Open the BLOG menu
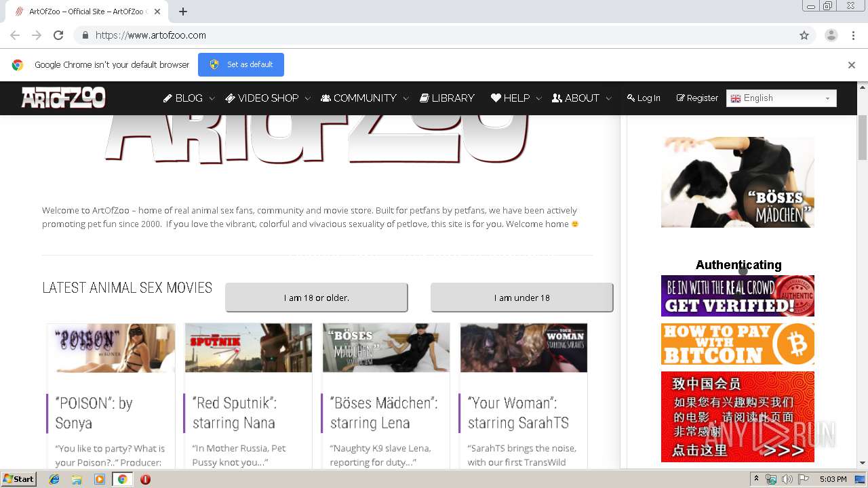This screenshot has width=868, height=488. coord(183,98)
